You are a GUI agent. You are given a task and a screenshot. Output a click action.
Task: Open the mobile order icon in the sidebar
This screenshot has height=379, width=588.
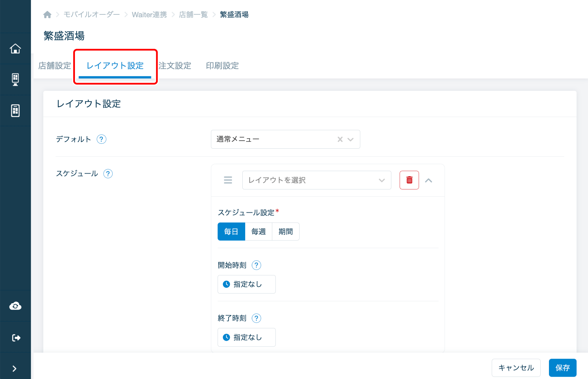[15, 110]
